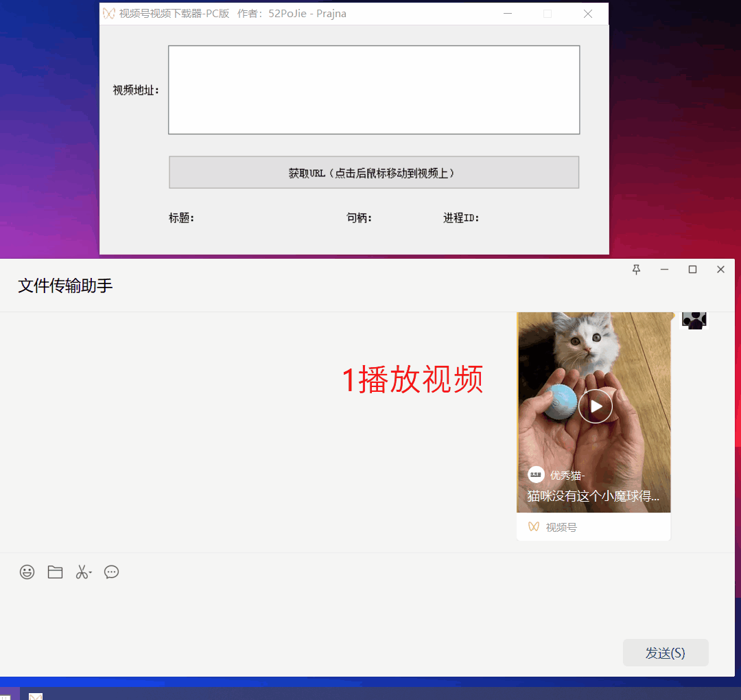The image size is (741, 700).
Task: Click the 视频号 source label
Action: tap(561, 527)
